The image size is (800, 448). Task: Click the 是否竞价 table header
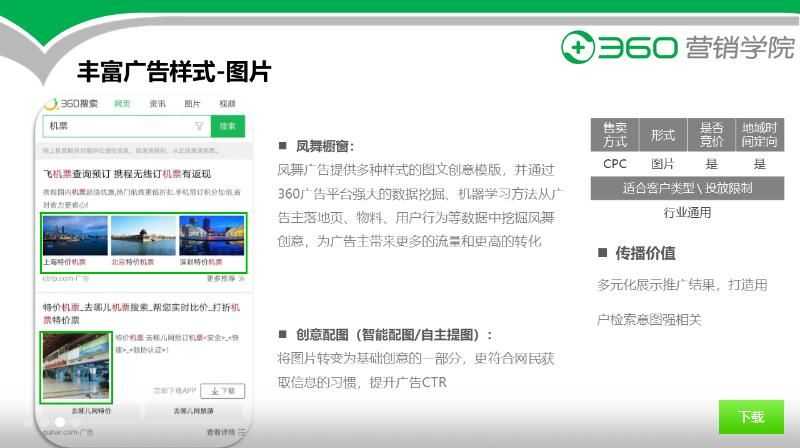coord(711,135)
